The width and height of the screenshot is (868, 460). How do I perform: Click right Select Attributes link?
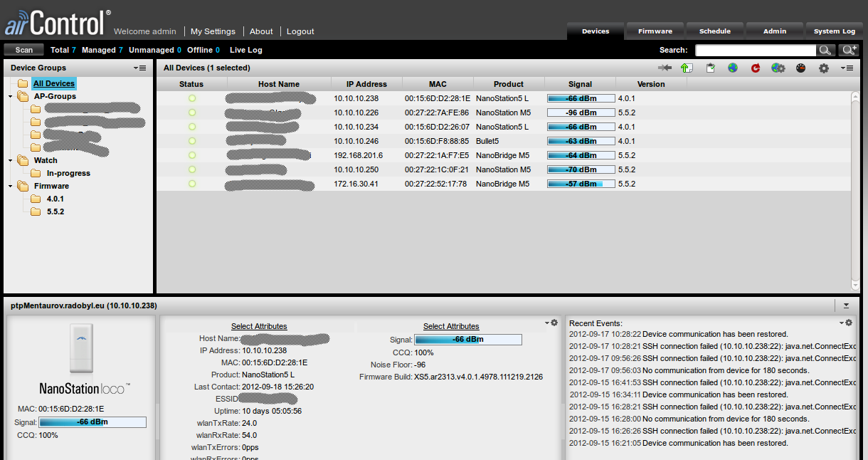[451, 326]
